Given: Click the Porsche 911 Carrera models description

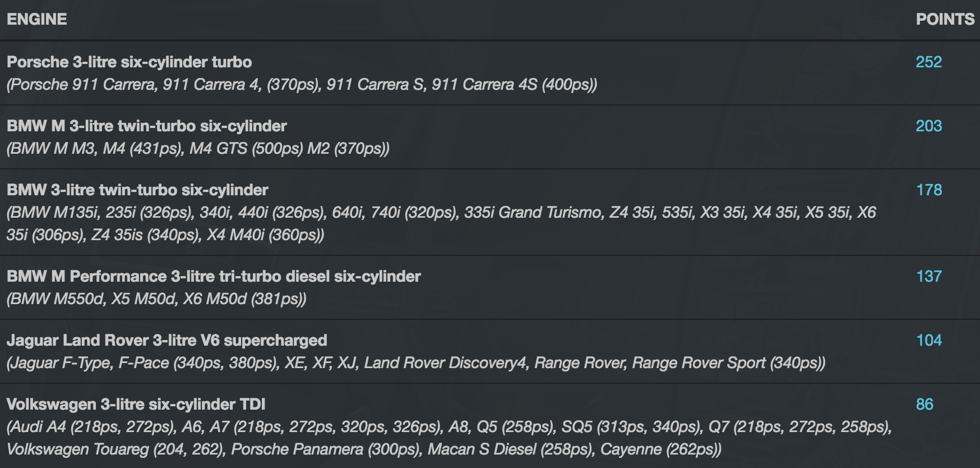Looking at the screenshot, I should point(302,84).
